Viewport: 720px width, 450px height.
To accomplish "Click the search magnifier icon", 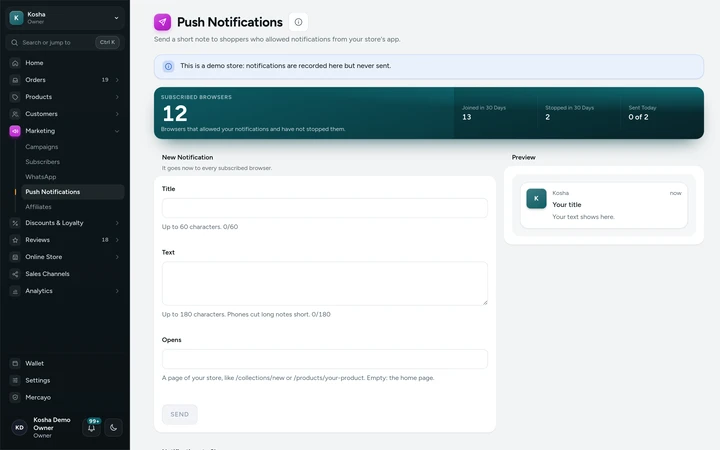I will [15, 42].
